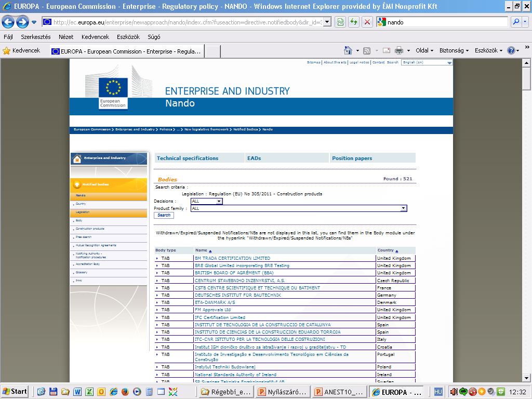The image size is (532, 399).
Task: Open National Standards Authority of Ireland link
Action: [235, 375]
